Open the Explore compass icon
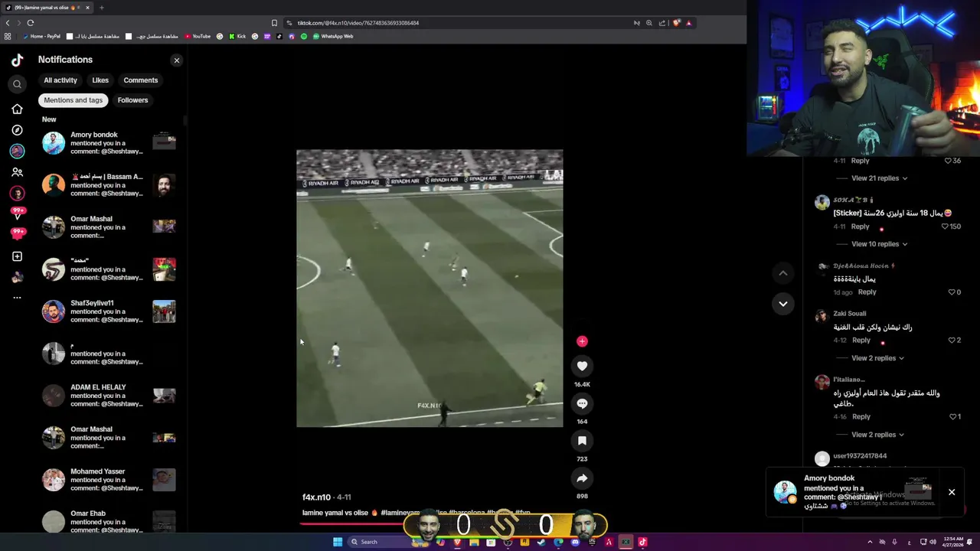980x551 pixels. point(17,130)
